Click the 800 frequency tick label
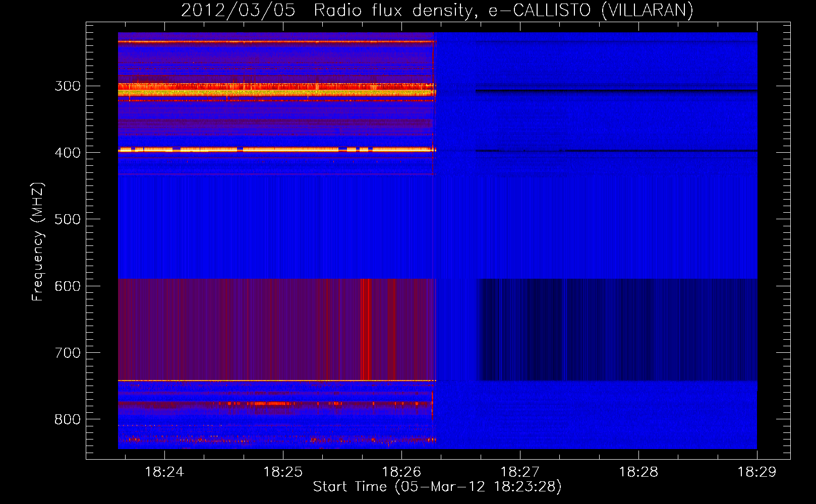Screen dimensions: 816x504 pos(68,419)
